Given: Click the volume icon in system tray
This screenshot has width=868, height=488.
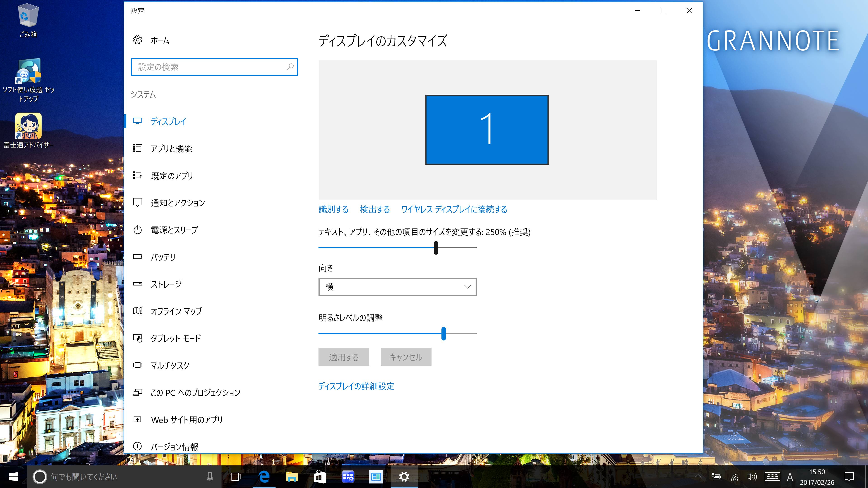Looking at the screenshot, I should coord(752,476).
